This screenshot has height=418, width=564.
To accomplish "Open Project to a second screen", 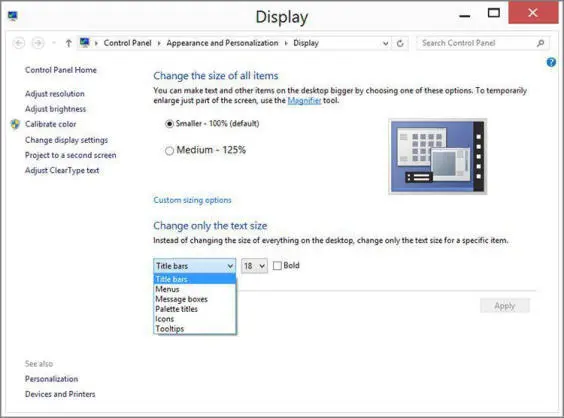I will click(x=70, y=155).
